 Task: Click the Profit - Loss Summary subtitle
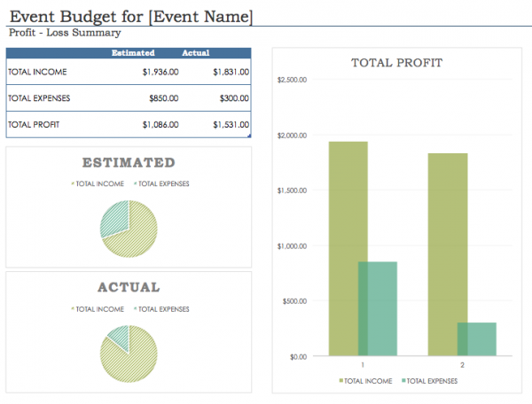pos(65,33)
